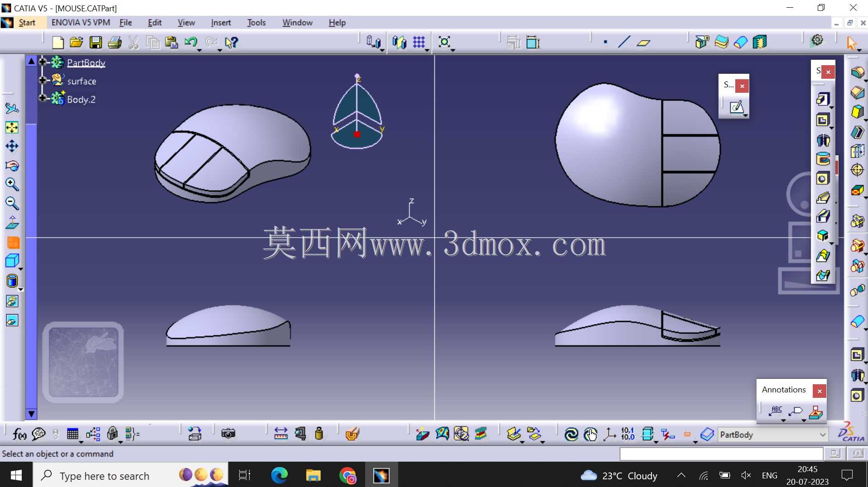Image resolution: width=868 pixels, height=487 pixels.
Task: Close the S... sketcher toolbar
Action: [x=742, y=86]
